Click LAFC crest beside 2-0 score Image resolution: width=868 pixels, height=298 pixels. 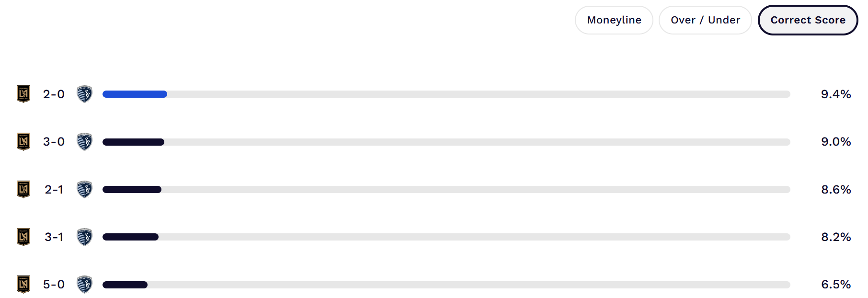click(x=23, y=94)
